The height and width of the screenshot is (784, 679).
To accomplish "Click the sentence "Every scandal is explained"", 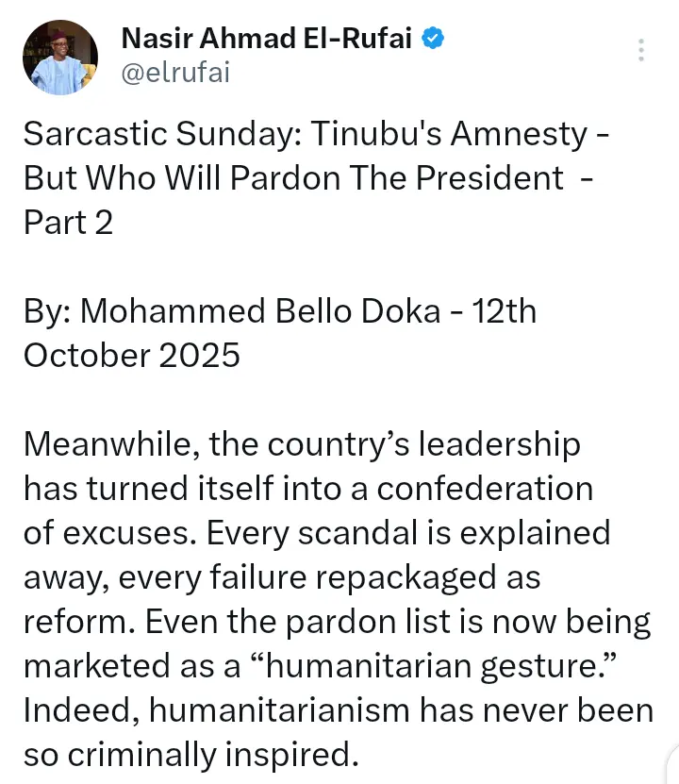I will point(408,533).
